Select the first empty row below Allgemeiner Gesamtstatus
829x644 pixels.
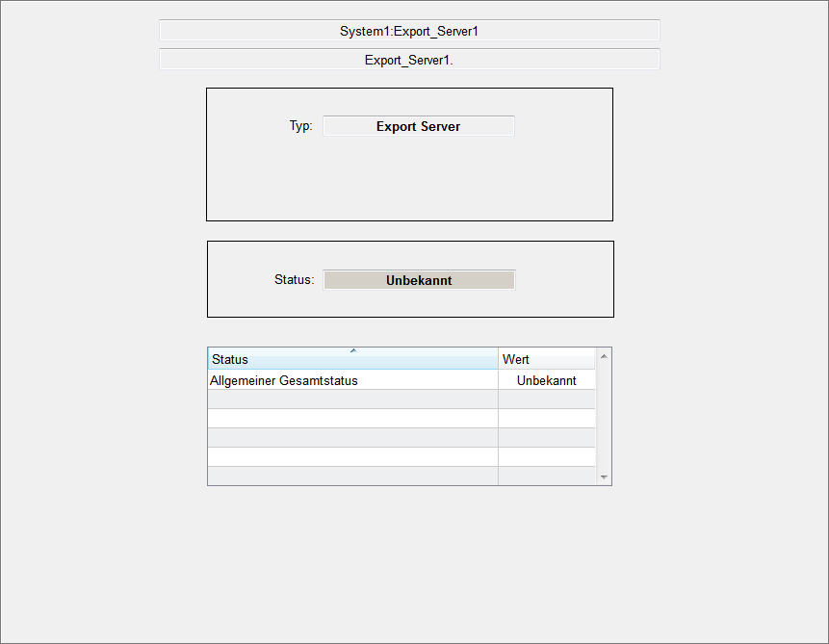point(352,399)
